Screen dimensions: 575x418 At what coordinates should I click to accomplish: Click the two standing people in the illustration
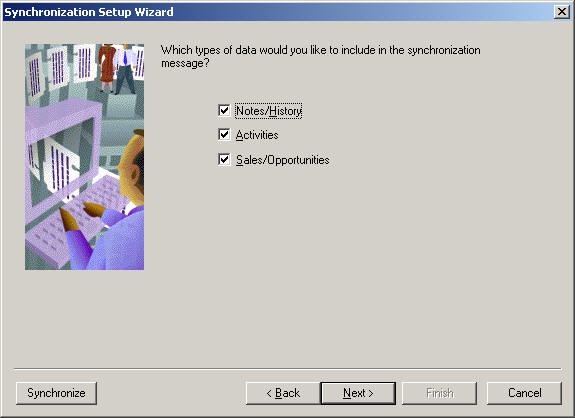pyautogui.click(x=117, y=69)
